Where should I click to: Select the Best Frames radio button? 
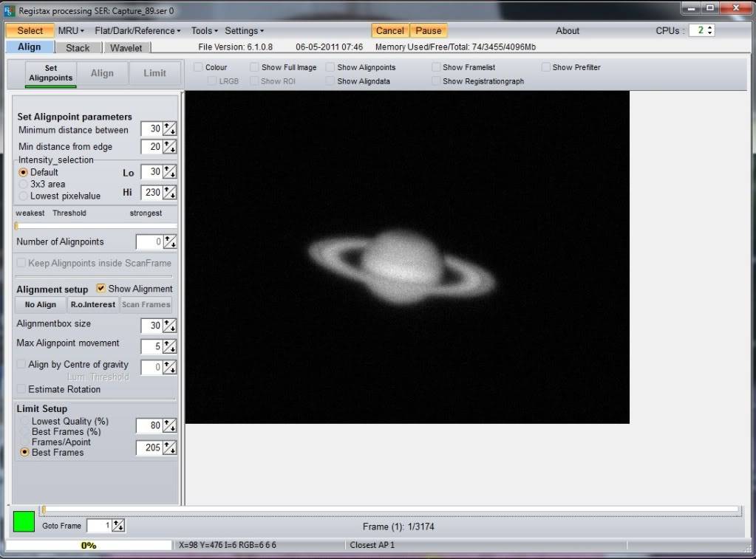[24, 453]
